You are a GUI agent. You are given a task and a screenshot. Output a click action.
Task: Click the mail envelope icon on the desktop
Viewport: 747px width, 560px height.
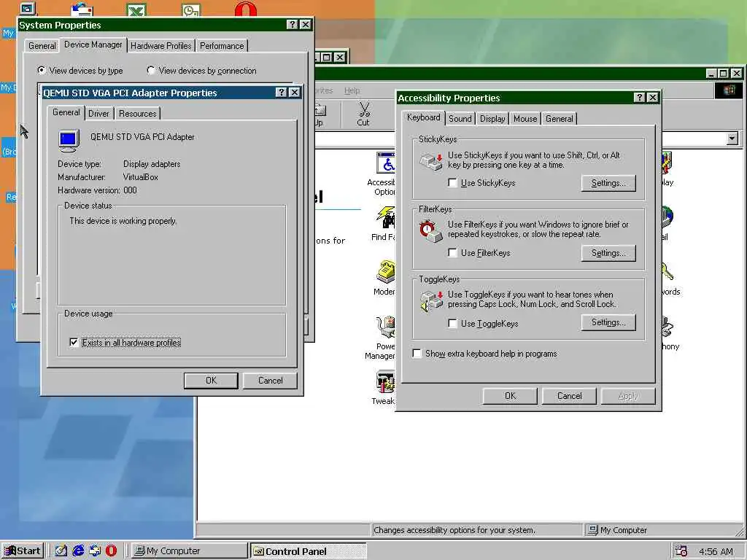(82, 9)
